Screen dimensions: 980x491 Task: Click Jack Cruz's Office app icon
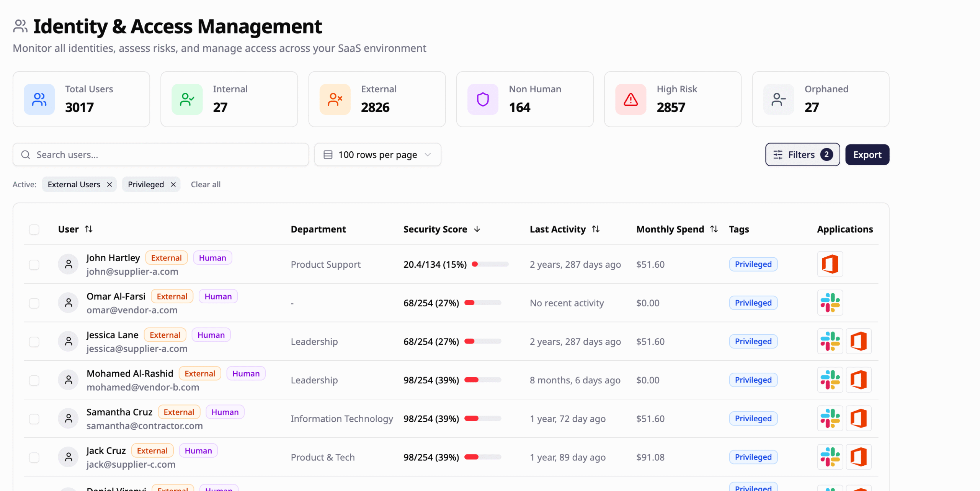[x=858, y=457]
